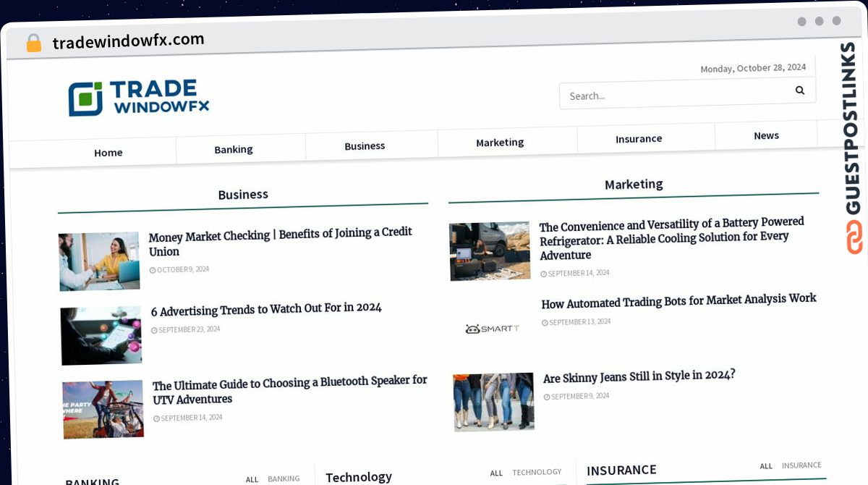Click the Business section heading

[243, 195]
